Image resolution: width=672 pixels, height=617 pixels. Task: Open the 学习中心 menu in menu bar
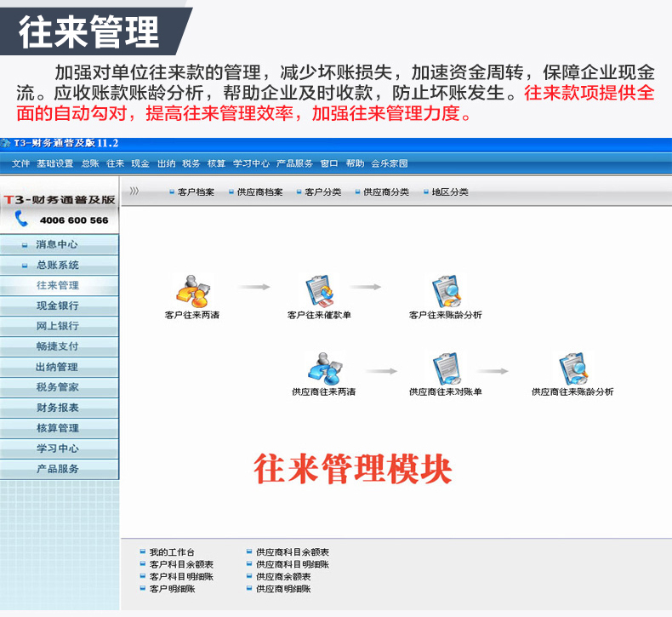(251, 163)
